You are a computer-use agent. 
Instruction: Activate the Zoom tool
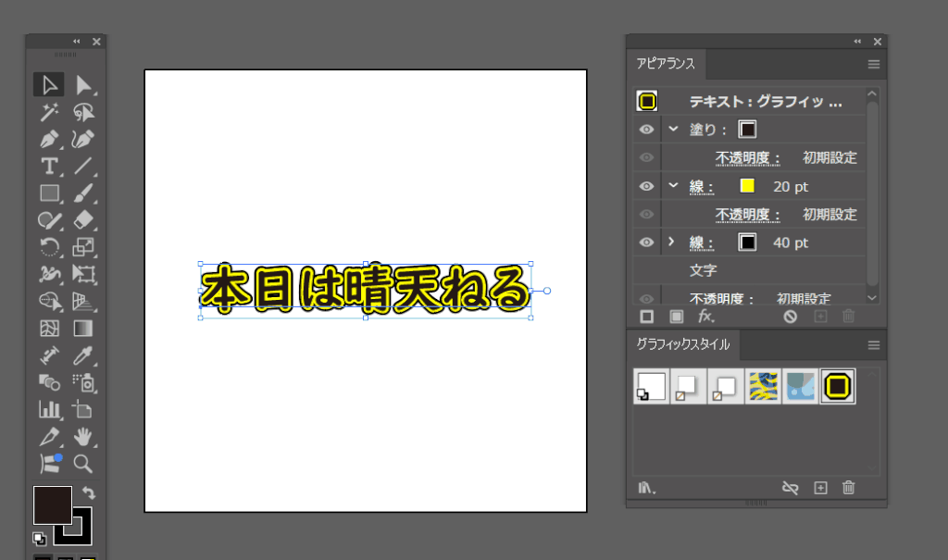(x=84, y=464)
